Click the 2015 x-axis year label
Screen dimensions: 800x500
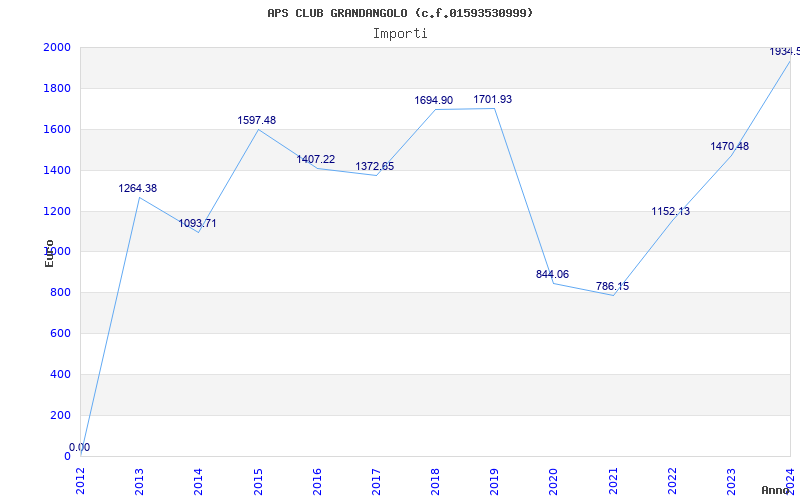258,481
